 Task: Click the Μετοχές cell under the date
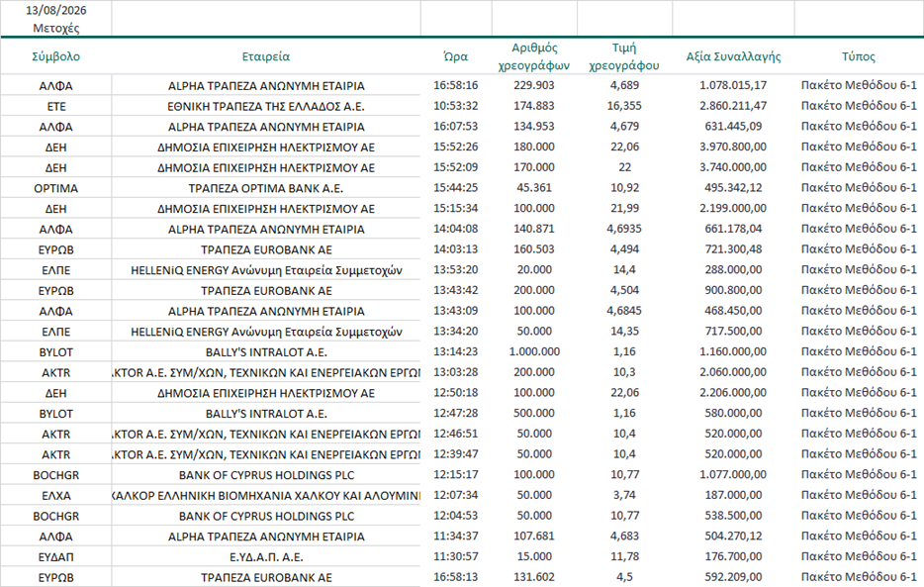pos(56,29)
